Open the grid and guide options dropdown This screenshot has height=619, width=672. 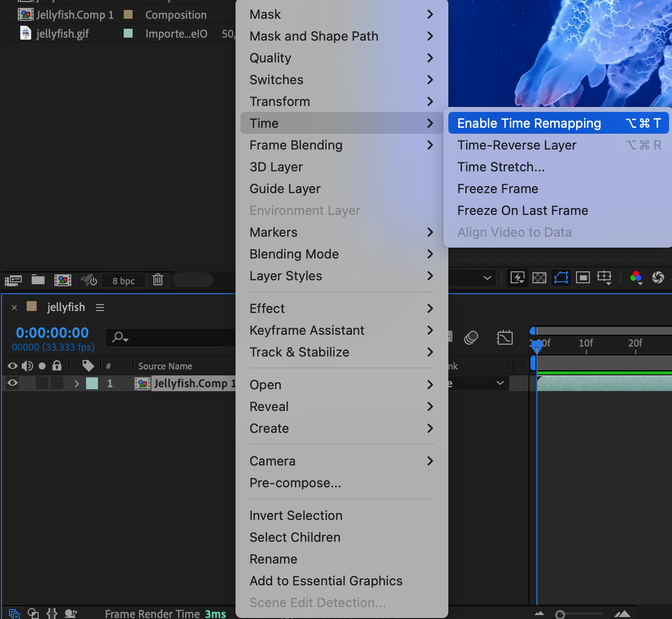(605, 278)
